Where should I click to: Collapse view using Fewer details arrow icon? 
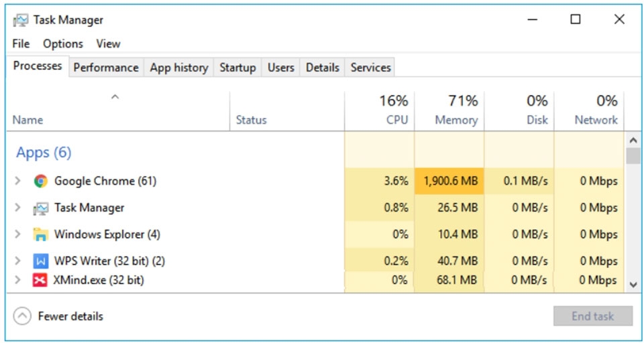point(22,316)
